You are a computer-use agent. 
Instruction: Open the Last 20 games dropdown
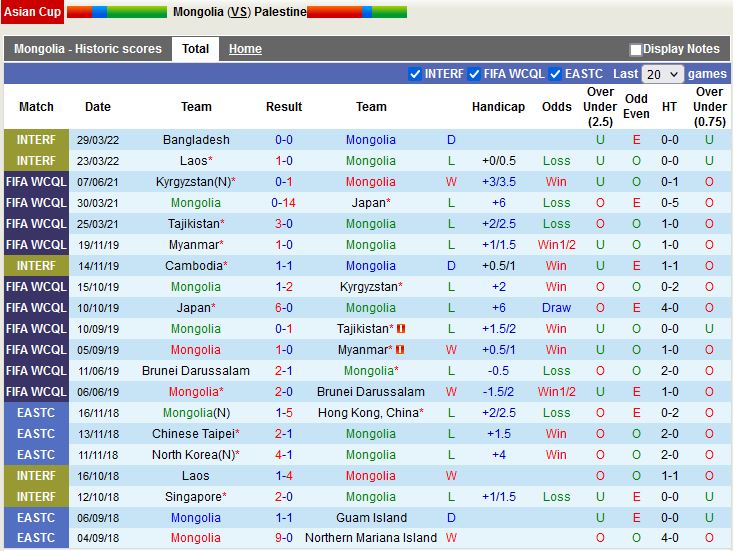click(663, 74)
